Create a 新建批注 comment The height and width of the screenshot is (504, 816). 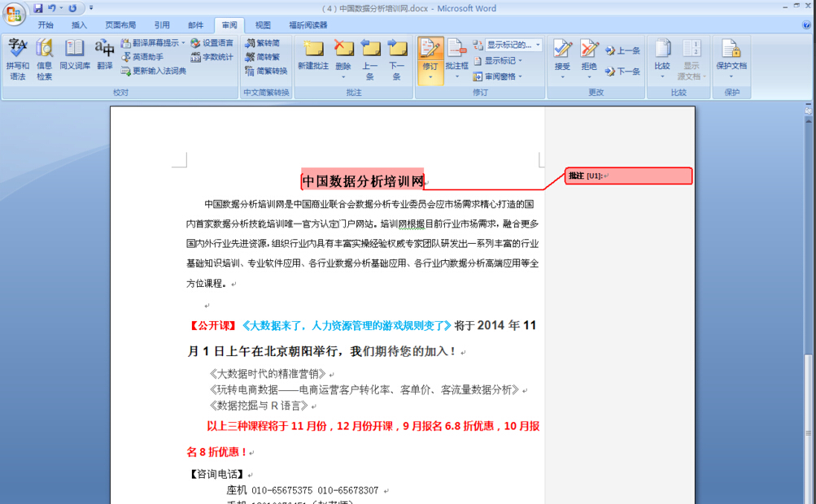(x=312, y=54)
